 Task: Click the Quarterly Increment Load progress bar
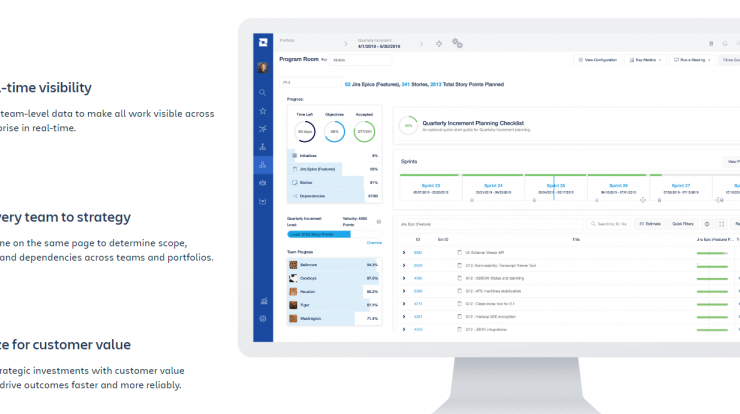[x=334, y=234]
